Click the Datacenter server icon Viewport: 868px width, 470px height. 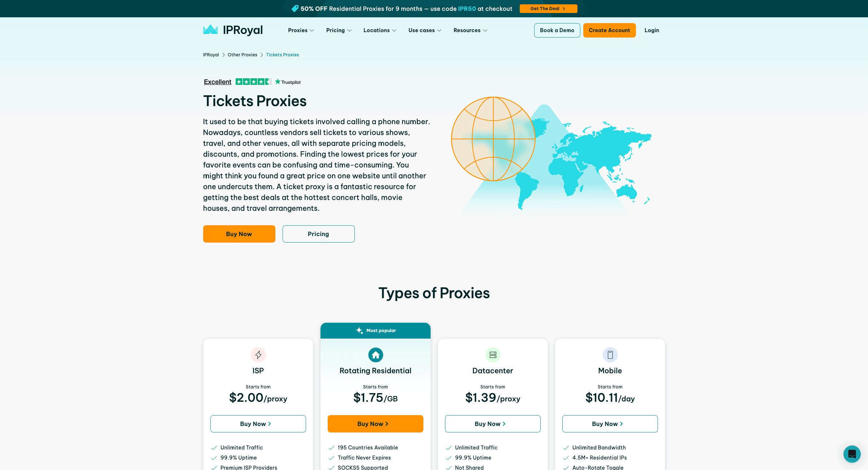tap(493, 355)
